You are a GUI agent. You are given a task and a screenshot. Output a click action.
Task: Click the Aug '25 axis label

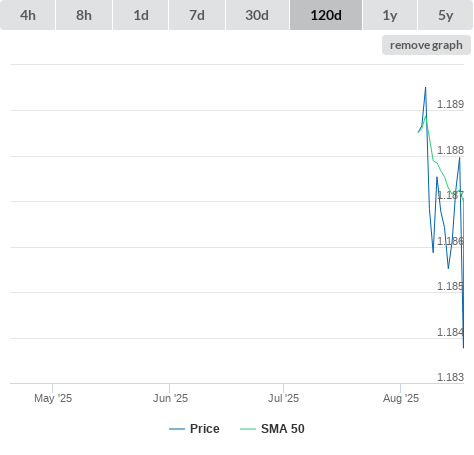(401, 398)
